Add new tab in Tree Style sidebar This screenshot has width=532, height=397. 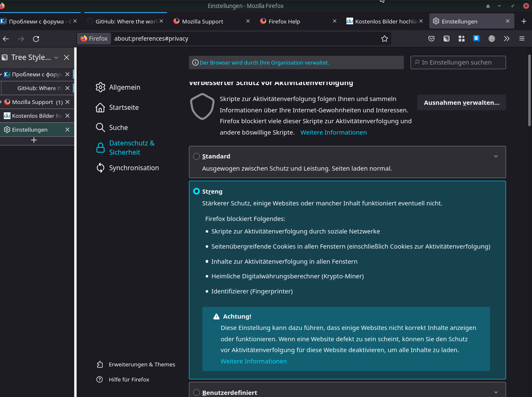pos(34,140)
